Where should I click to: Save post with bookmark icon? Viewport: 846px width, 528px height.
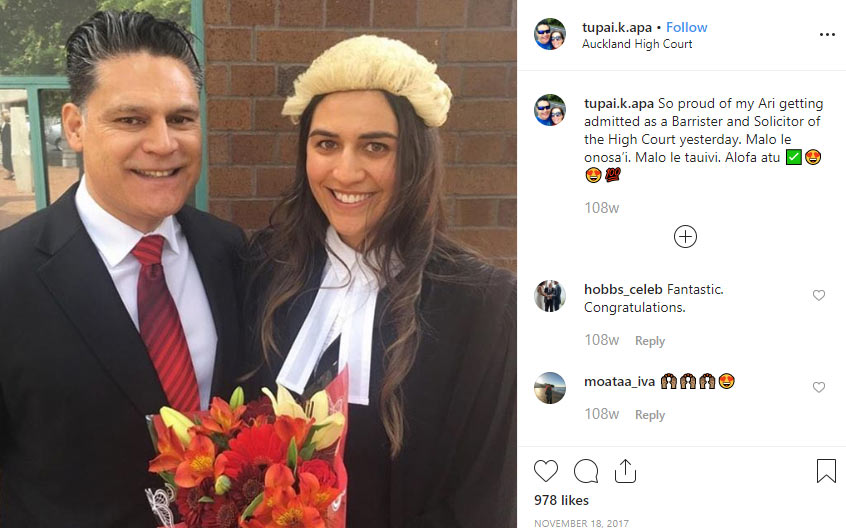pyautogui.click(x=826, y=471)
